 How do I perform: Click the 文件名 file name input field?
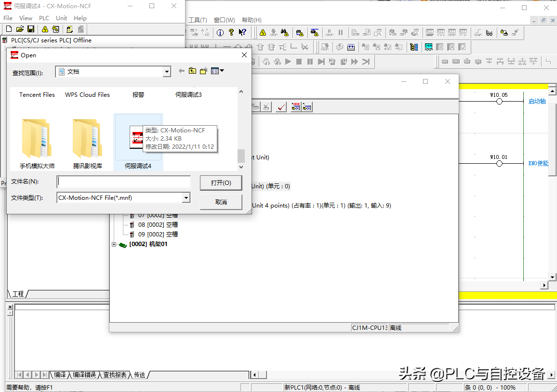124,182
